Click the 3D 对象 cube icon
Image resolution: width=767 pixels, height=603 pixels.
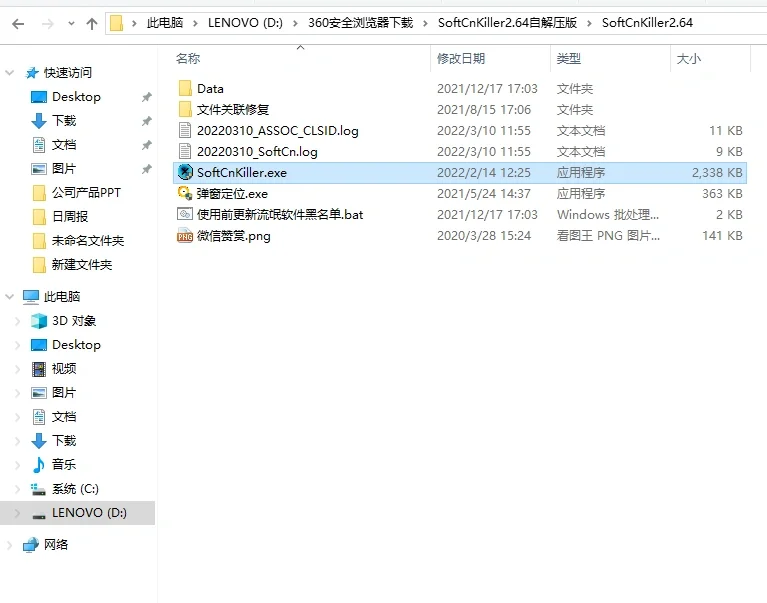39,321
